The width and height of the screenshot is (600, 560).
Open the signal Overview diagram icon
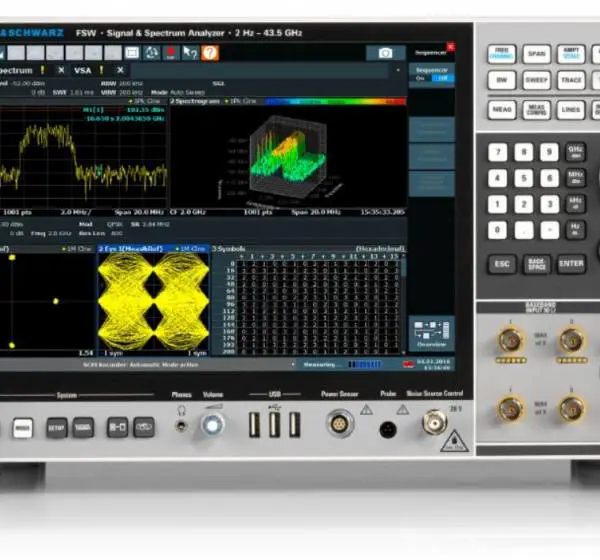pos(432,333)
